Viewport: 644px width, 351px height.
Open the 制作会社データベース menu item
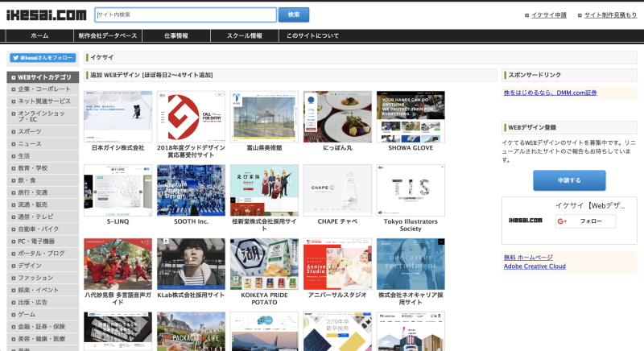[x=108, y=35]
